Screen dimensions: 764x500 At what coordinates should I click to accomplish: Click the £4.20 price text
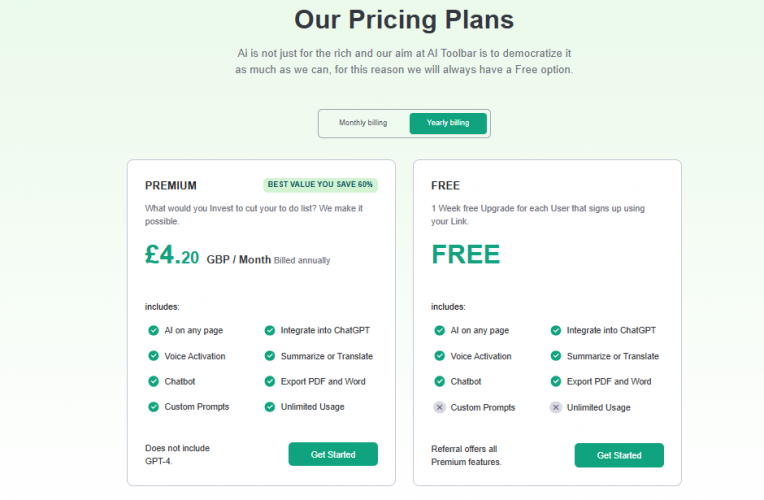click(172, 256)
